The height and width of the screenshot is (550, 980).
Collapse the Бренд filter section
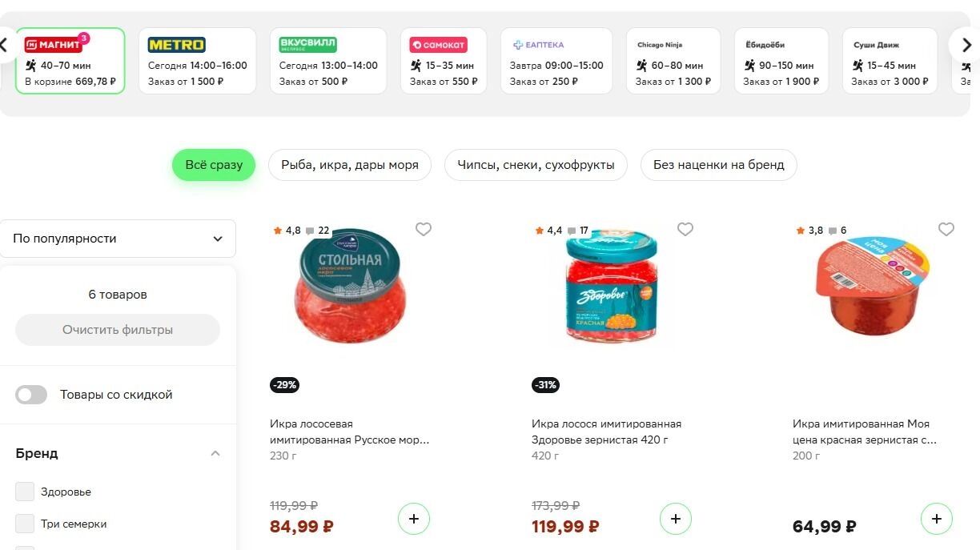click(215, 453)
